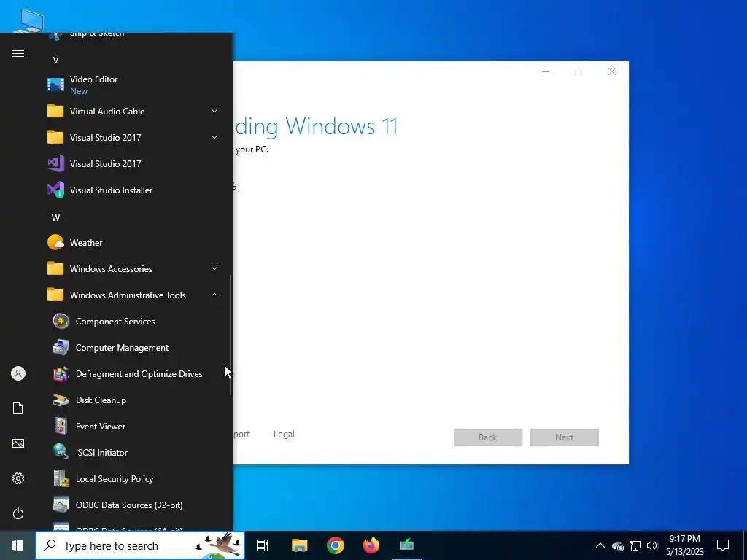
Task: Open Local Security Policy icon
Action: (x=61, y=478)
